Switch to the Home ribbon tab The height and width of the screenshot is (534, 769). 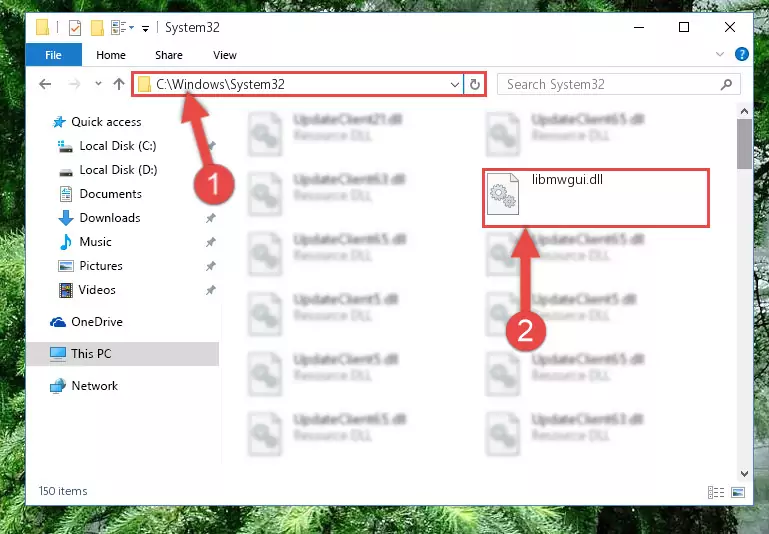[x=111, y=55]
